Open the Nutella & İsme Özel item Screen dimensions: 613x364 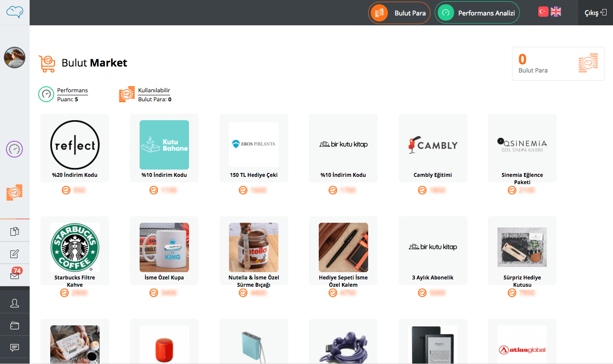coord(254,251)
